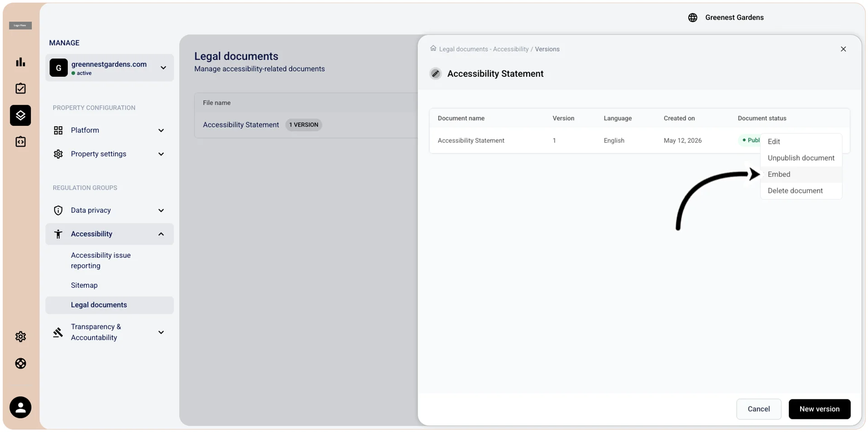Click the Document status column header
Viewport: 868px width, 432px height.
pyautogui.click(x=762, y=118)
